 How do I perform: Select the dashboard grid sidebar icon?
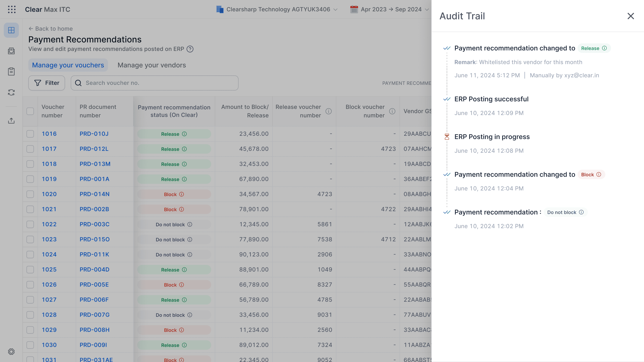pos(11,30)
